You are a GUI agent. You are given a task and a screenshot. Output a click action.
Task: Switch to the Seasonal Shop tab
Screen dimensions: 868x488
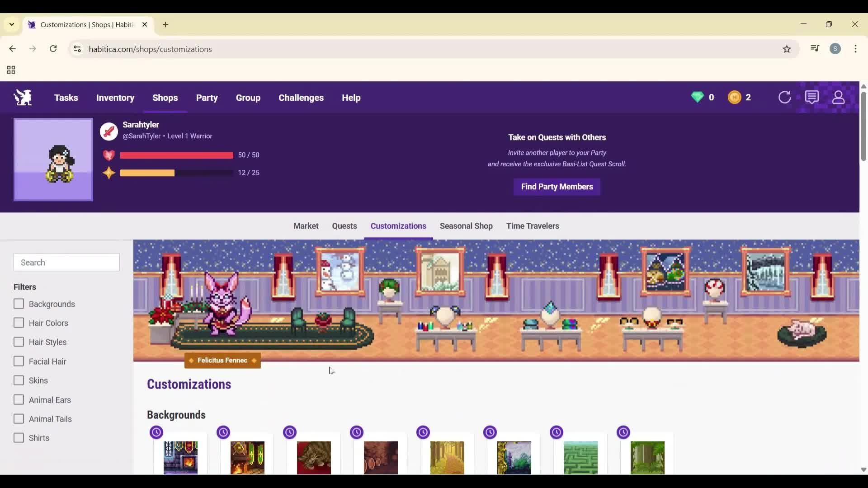coord(466,226)
